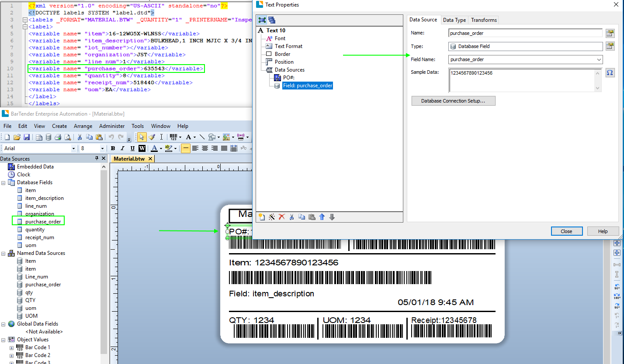
Task: Show all objects view icon in Text Properties
Action: (x=272, y=20)
